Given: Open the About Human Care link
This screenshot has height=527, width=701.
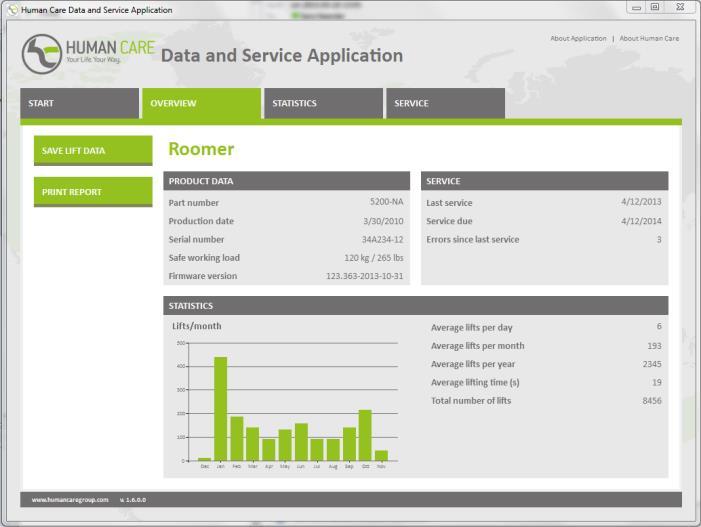Looking at the screenshot, I should (x=649, y=38).
